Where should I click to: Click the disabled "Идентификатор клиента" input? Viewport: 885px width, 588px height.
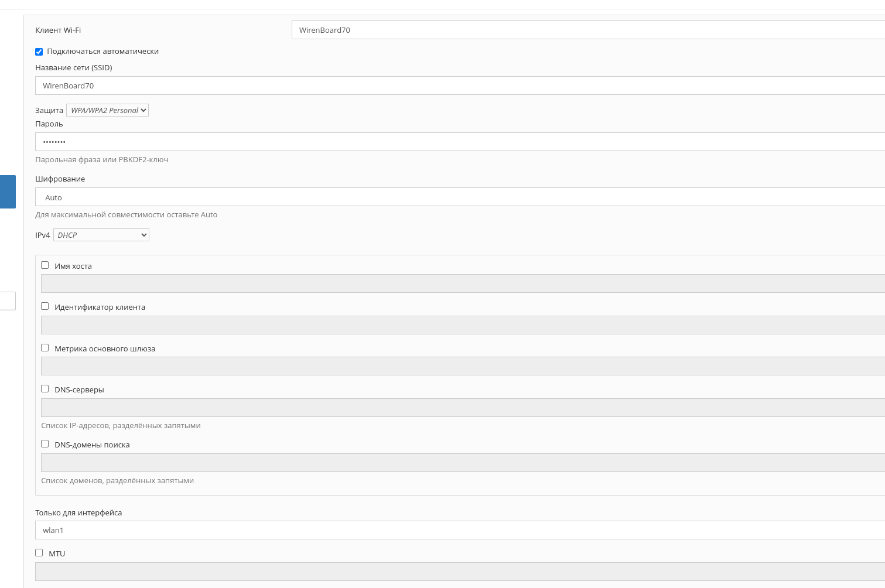463,325
